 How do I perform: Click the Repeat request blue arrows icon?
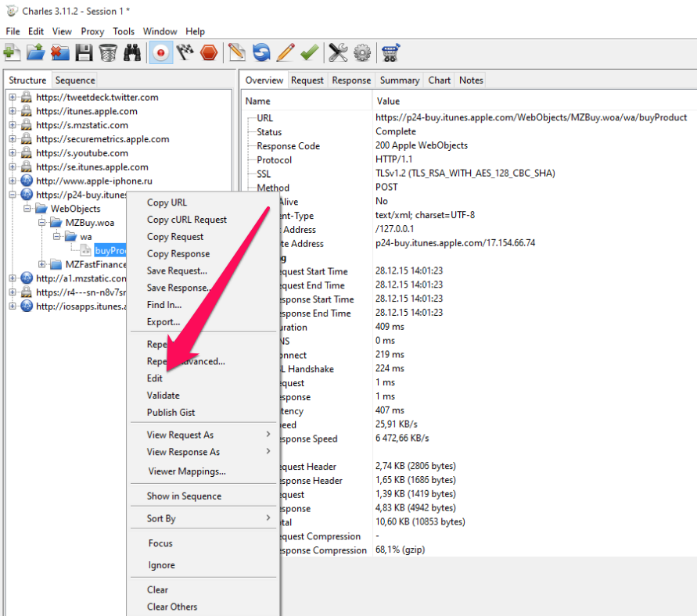[x=261, y=52]
